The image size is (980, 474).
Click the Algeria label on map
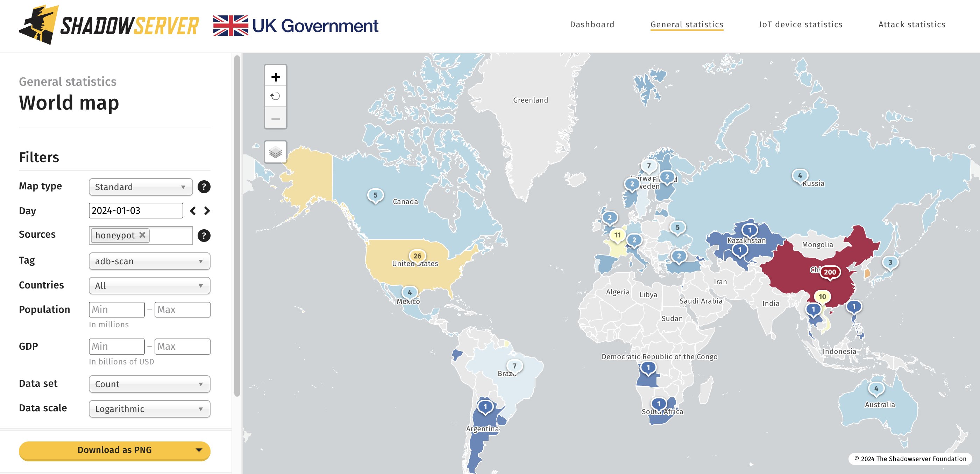[x=617, y=292]
